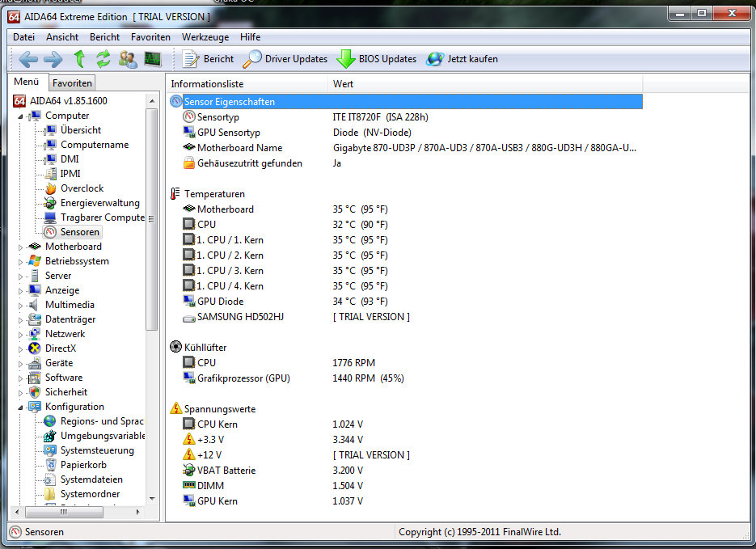This screenshot has height=549, width=756.
Task: Click the Sicherheit shield icon
Action: (34, 392)
